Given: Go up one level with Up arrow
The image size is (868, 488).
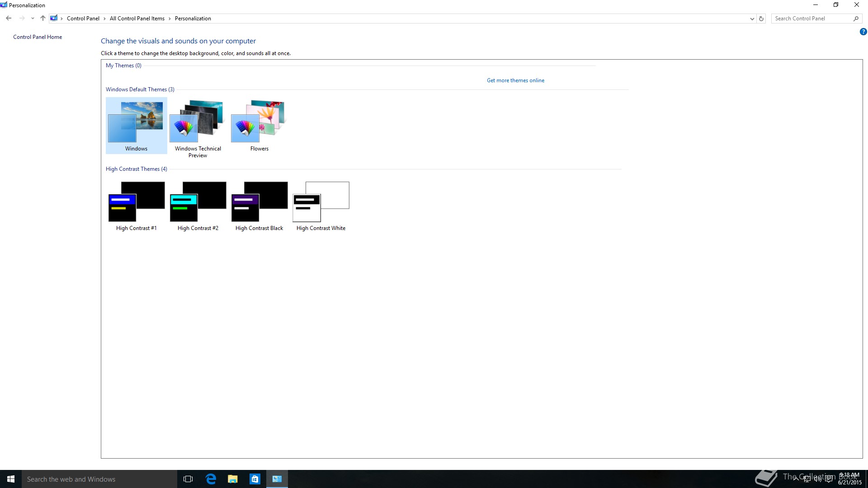Looking at the screenshot, I should [x=43, y=19].
